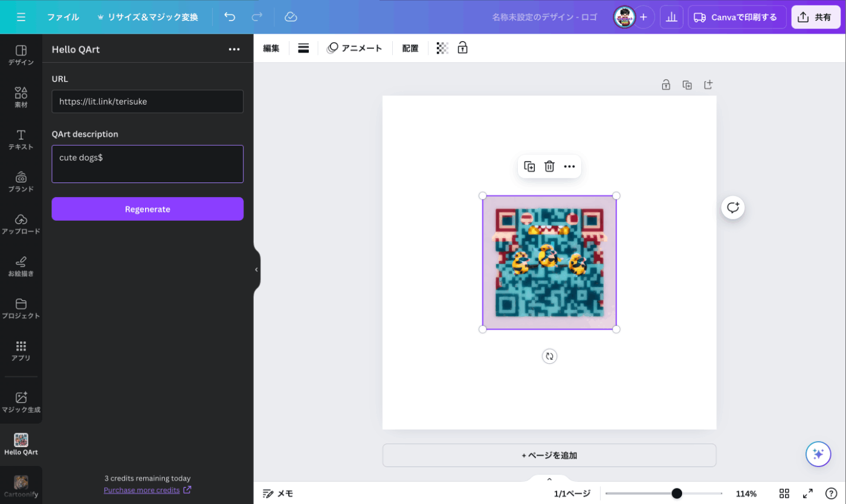Image resolution: width=846 pixels, height=504 pixels.
Task: Open the analytics chart icon
Action: [671, 17]
